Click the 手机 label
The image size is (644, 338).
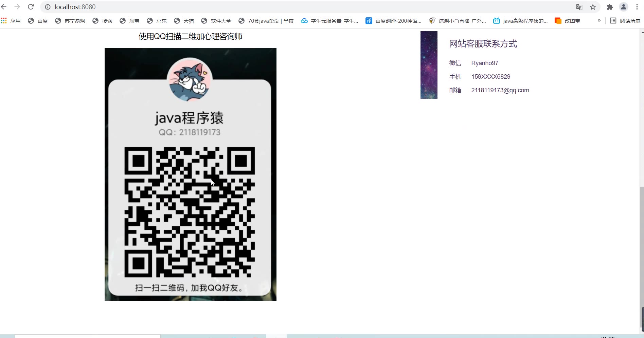tap(455, 77)
